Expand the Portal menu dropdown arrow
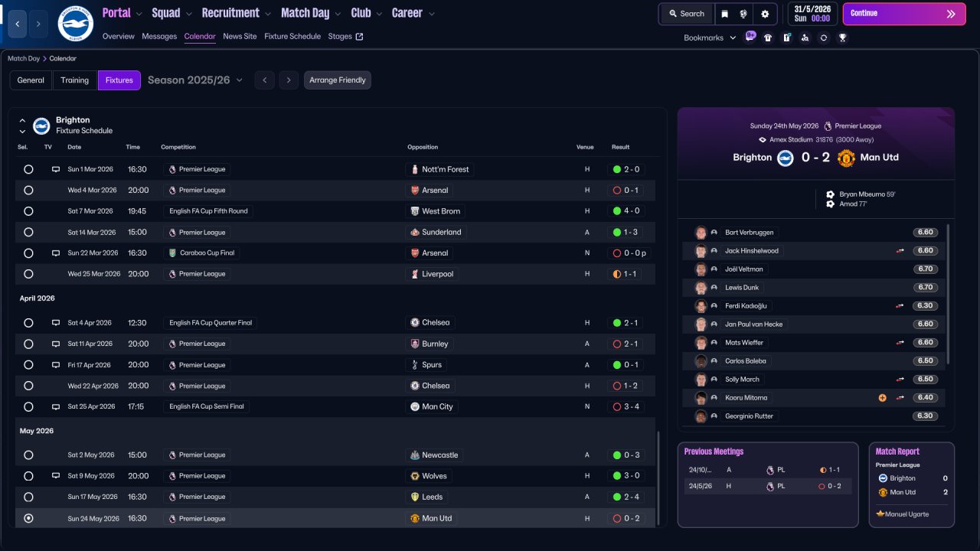 click(139, 14)
